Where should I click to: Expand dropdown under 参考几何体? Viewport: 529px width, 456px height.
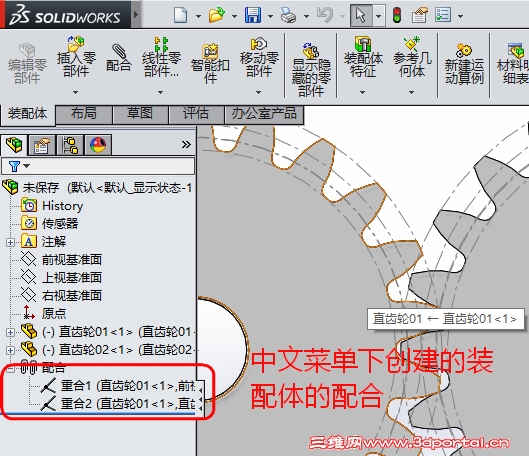point(412,92)
